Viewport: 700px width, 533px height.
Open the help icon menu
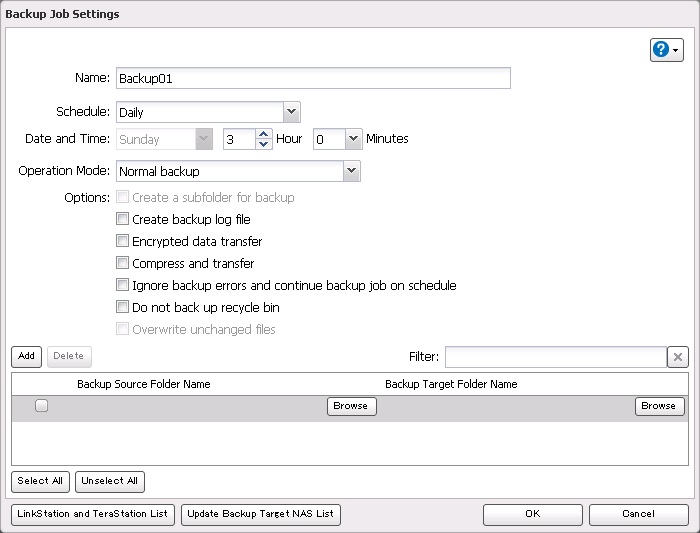667,50
